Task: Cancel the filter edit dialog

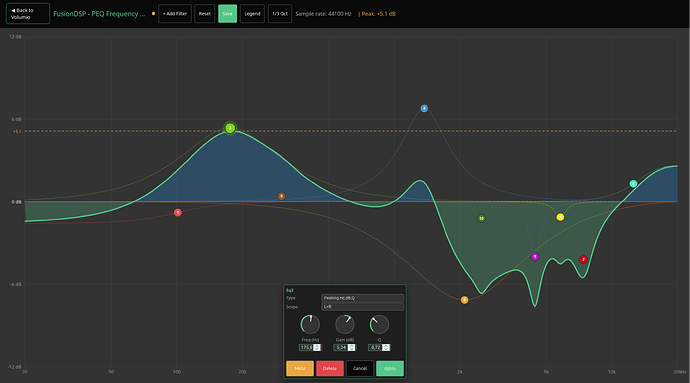Action: pos(360,368)
